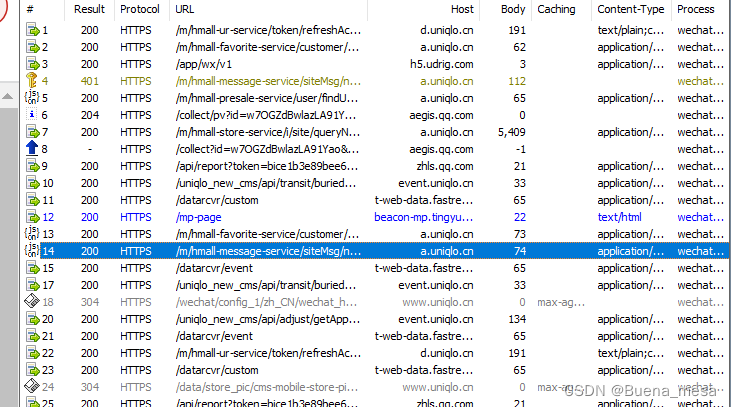Screen dimensions: 731x407
Task: Click the session icon for row 17
Action: [x=32, y=285]
